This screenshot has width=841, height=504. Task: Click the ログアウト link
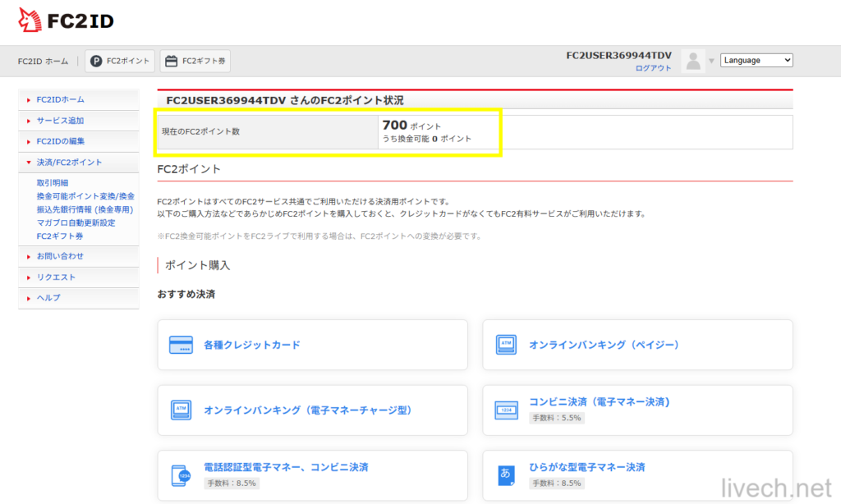(x=653, y=68)
